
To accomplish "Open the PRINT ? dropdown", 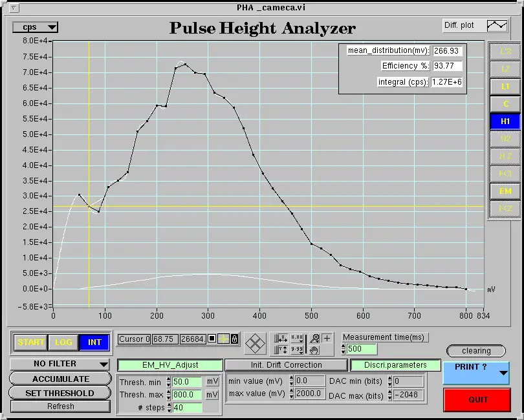I will [x=476, y=373].
